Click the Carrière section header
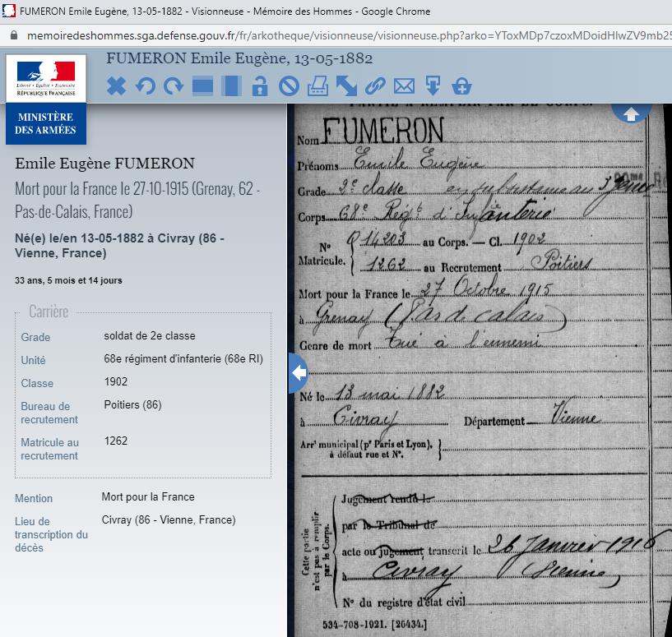 point(49,312)
